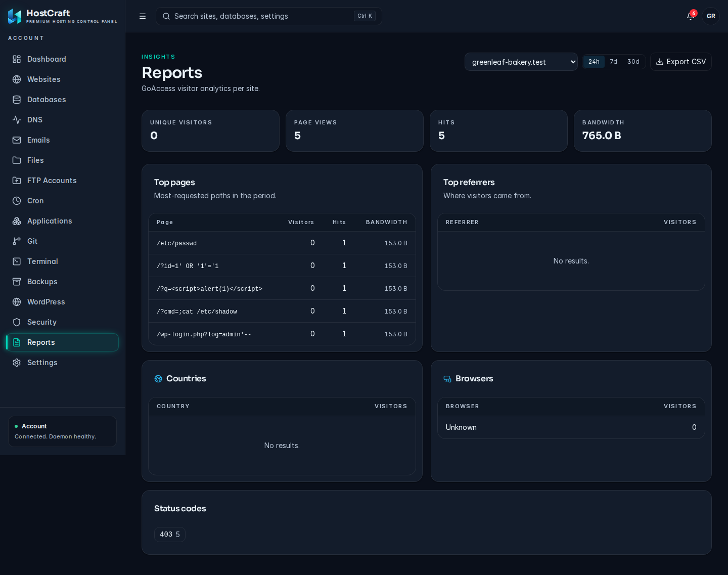This screenshot has height=575, width=728.
Task: Go to Websites in the sidebar
Action: pyautogui.click(x=63, y=79)
